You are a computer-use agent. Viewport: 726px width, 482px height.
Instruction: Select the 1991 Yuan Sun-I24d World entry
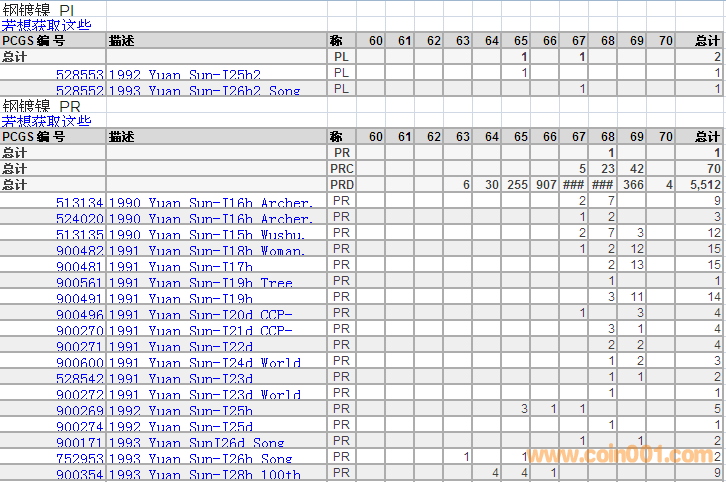tap(204, 362)
